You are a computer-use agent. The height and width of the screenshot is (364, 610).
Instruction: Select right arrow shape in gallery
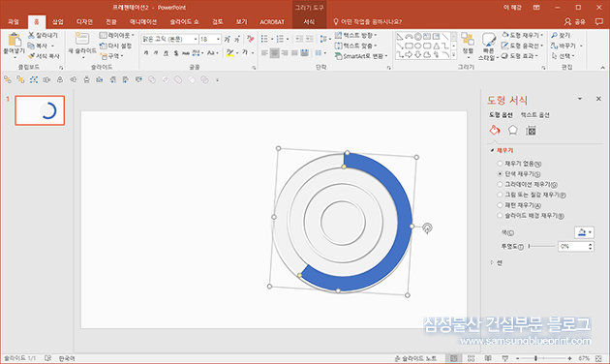[409, 55]
